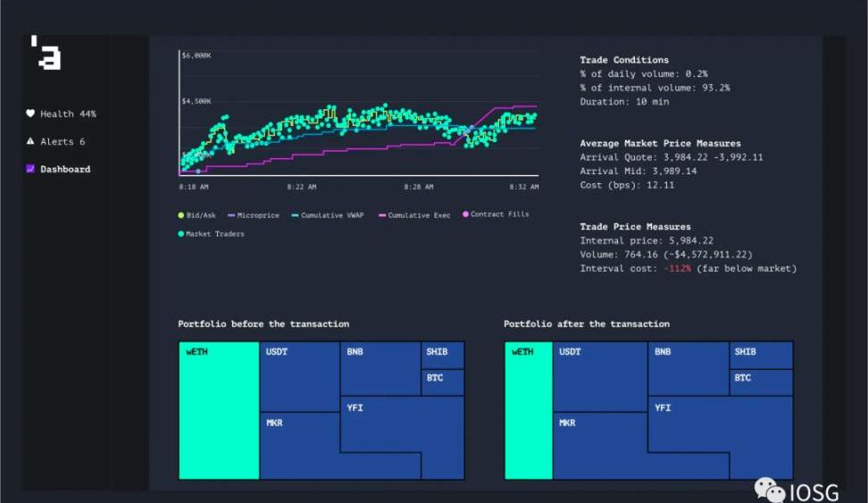Select the SHIB tile in portfolio before

pyautogui.click(x=443, y=355)
